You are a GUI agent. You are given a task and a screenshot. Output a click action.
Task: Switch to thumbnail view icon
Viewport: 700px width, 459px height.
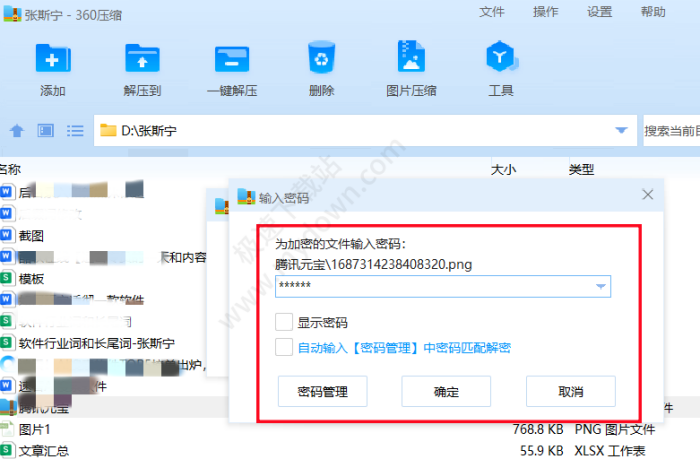click(46, 131)
